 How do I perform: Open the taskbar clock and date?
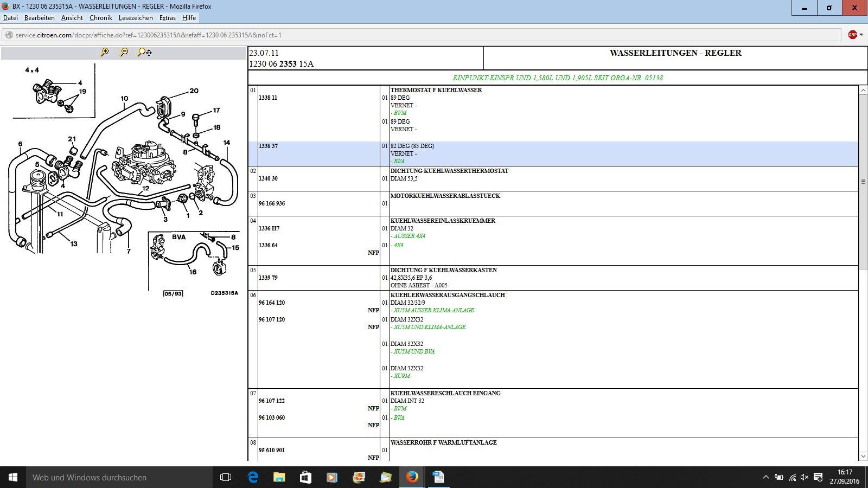click(845, 477)
